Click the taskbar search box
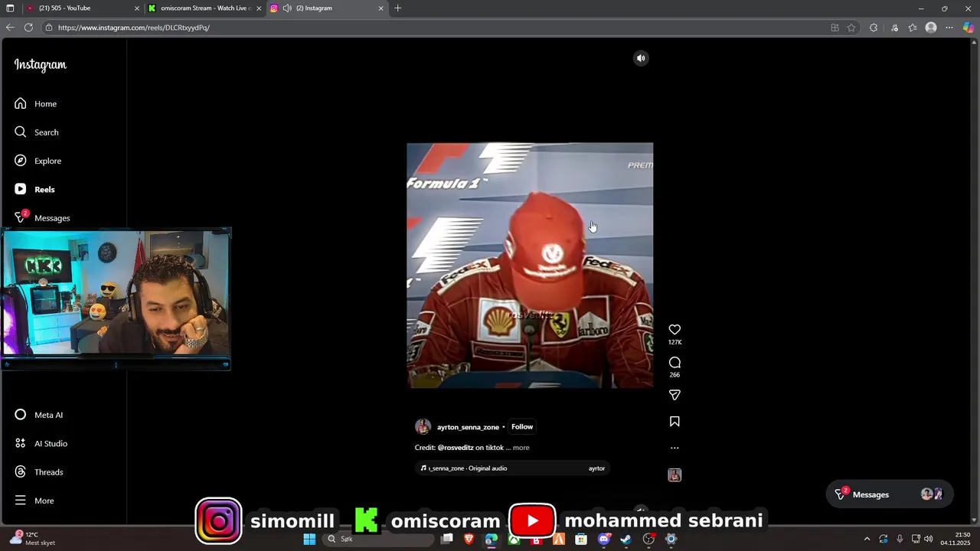The image size is (980, 551). (x=378, y=539)
